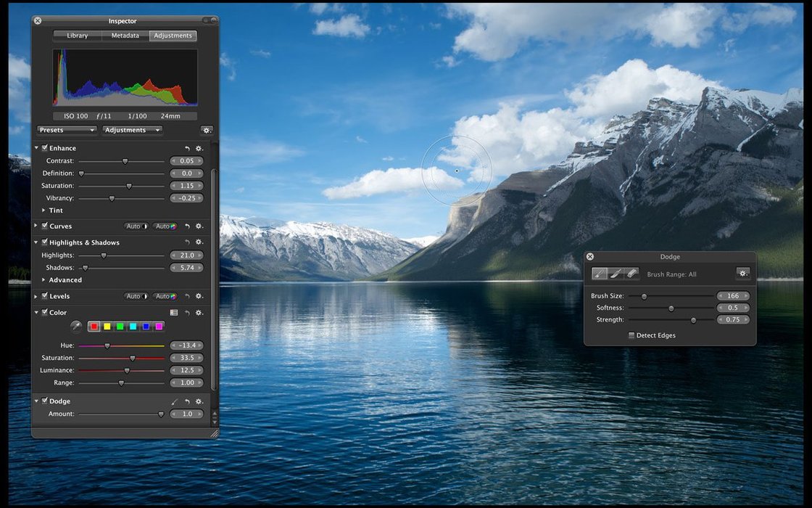Switch to the Library tab
Viewport: 812px width, 508px height.
click(x=78, y=36)
